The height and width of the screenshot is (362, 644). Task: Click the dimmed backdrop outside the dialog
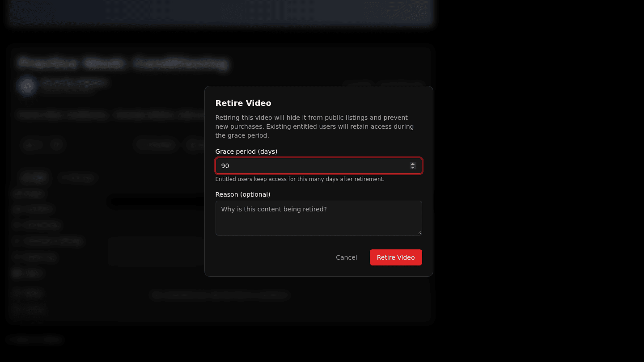click(537, 179)
